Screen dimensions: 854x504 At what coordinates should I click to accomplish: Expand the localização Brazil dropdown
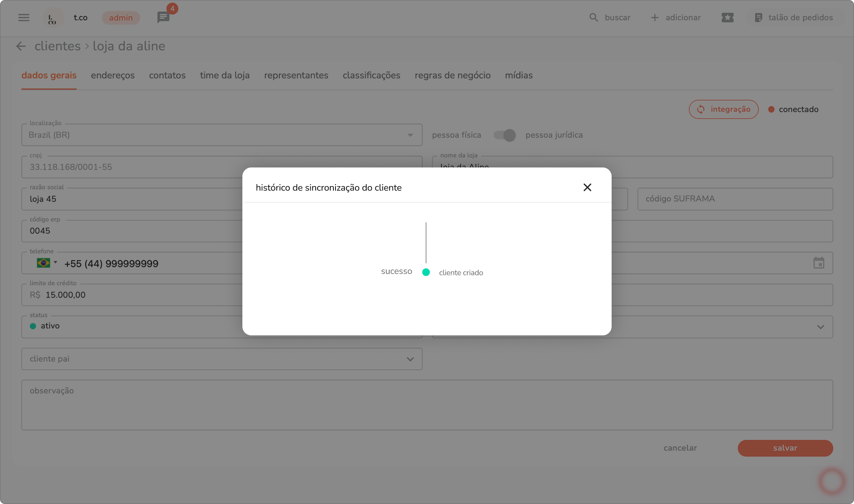click(410, 135)
